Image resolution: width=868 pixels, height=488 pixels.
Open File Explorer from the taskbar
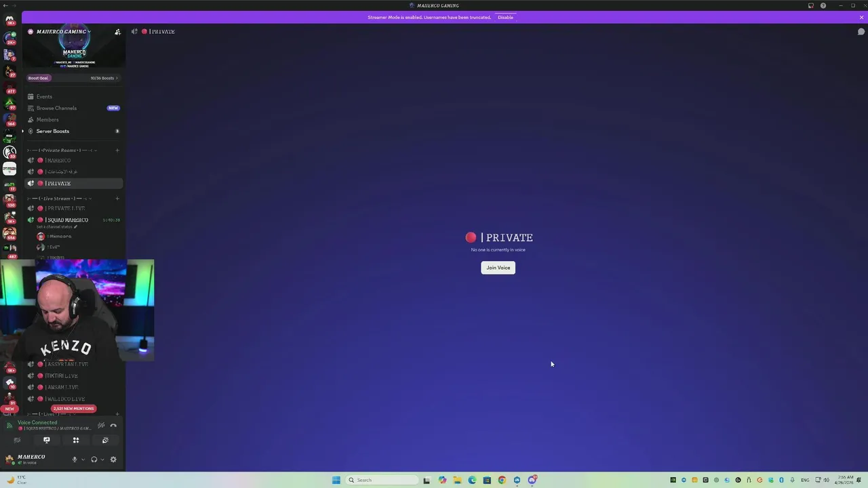click(x=457, y=480)
